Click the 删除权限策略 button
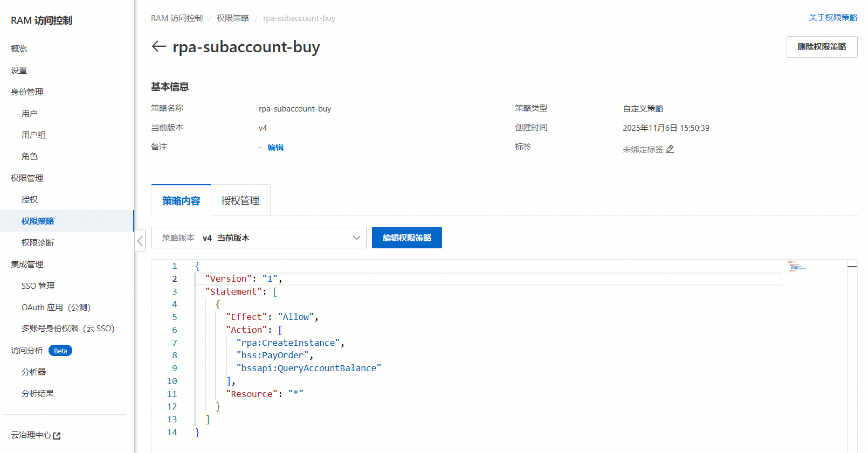Image resolution: width=868 pixels, height=453 pixels. 822,47
